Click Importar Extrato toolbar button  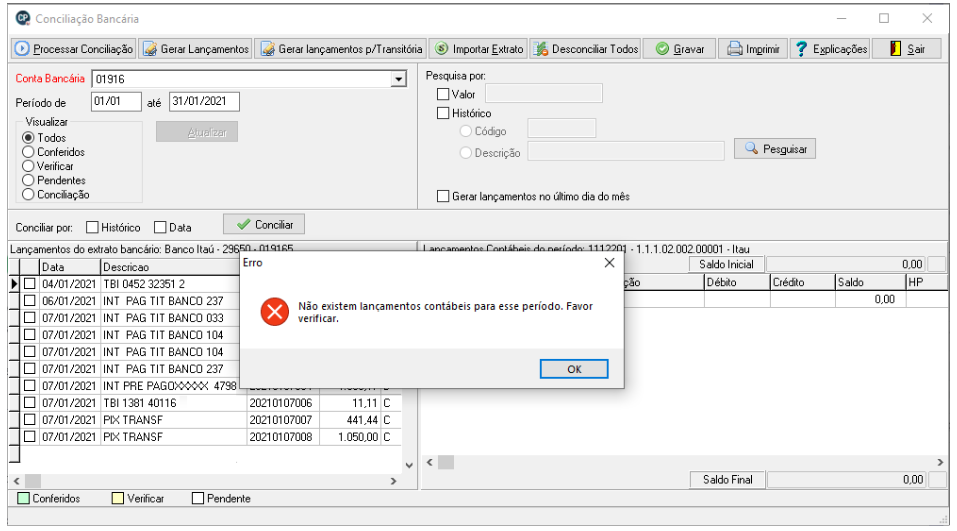pyautogui.click(x=478, y=49)
